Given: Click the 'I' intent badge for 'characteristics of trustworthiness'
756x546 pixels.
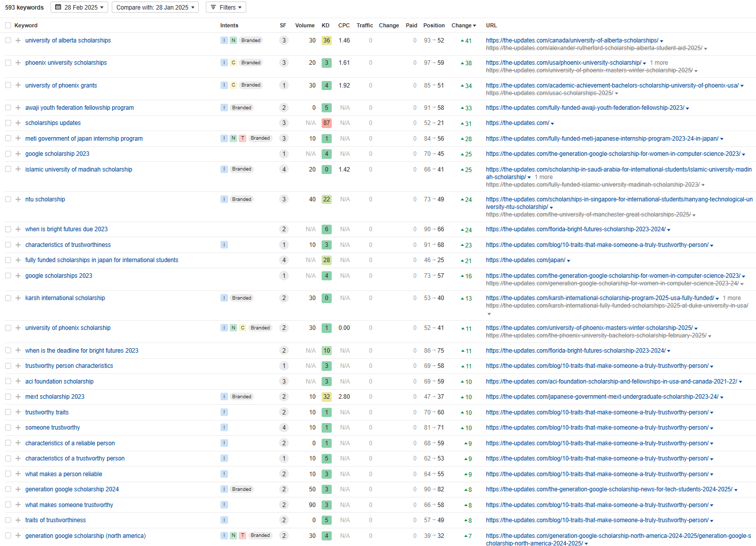Looking at the screenshot, I should click(x=224, y=245).
